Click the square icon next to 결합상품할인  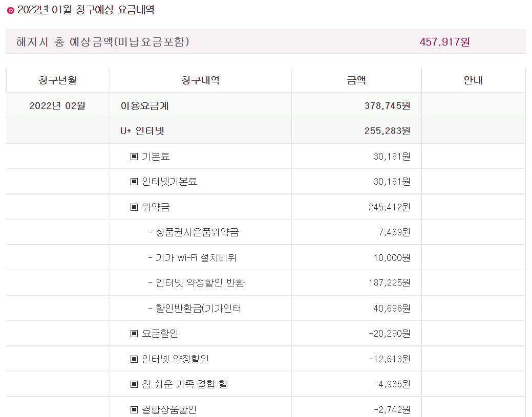(x=134, y=410)
